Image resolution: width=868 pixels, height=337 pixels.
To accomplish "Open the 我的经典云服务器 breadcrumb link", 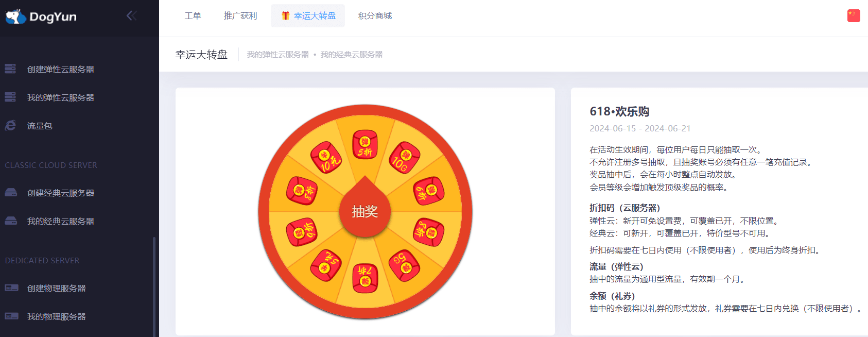I will coord(352,55).
